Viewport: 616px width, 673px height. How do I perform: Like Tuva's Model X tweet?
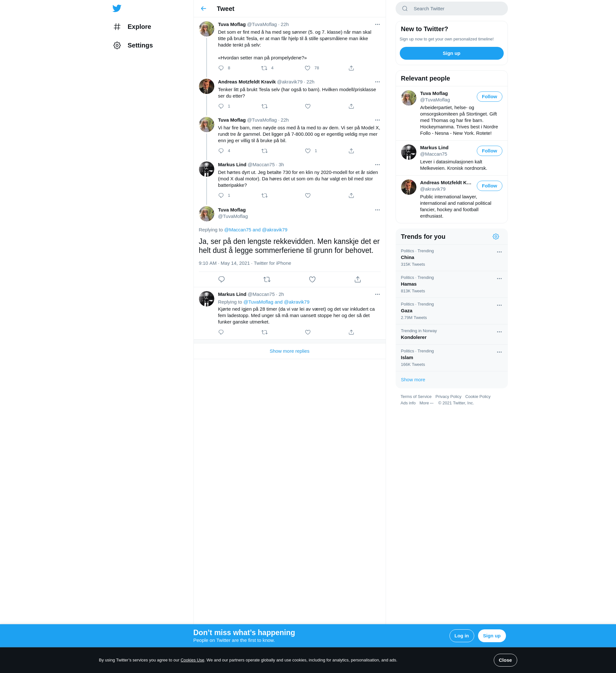click(308, 151)
